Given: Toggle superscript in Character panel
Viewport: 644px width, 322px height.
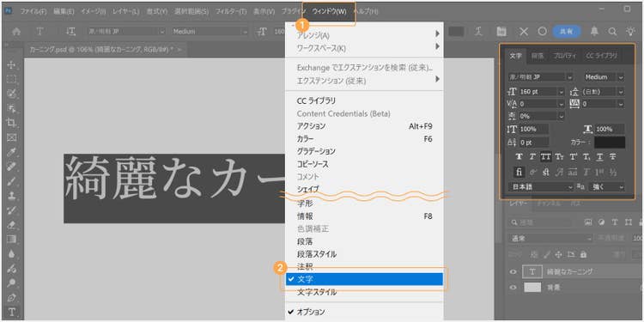Looking at the screenshot, I should point(573,156).
